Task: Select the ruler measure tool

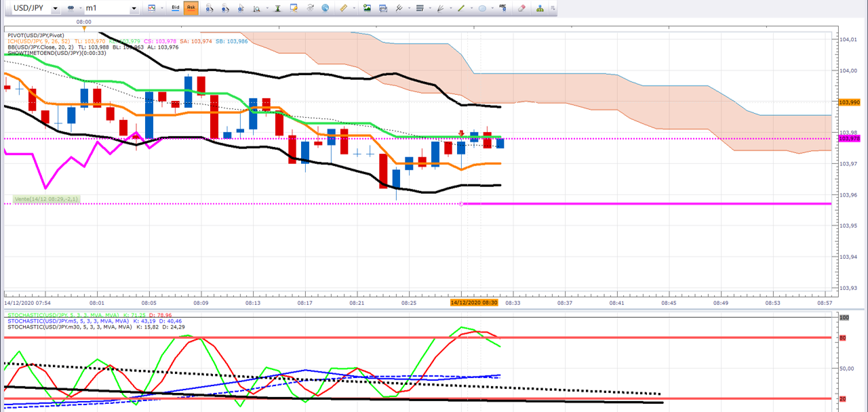Action: click(343, 8)
